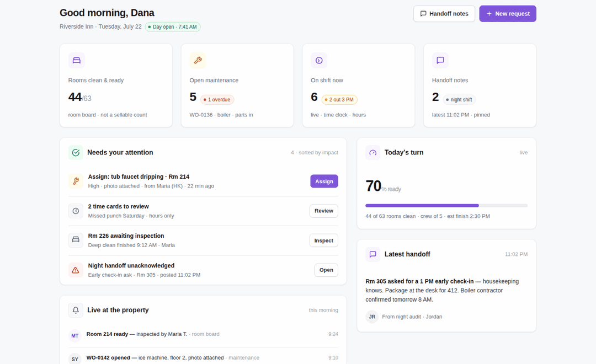Click the Today's turn progress bar
Viewport: 596px width, 364px height.
point(446,206)
